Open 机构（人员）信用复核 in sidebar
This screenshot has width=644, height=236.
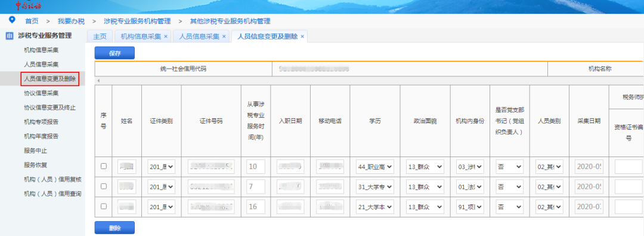pos(52,180)
